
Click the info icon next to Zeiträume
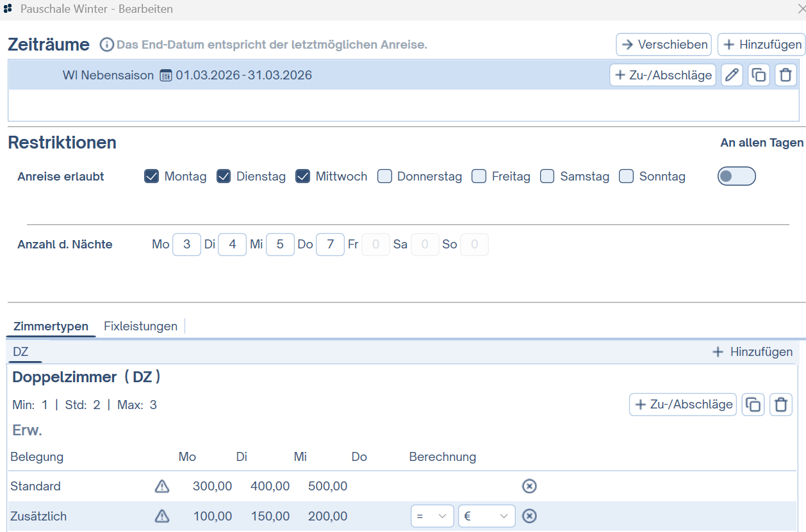click(106, 45)
